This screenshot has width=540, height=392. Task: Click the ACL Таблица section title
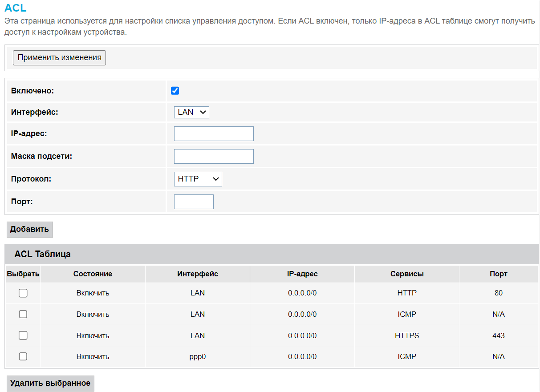(42, 255)
